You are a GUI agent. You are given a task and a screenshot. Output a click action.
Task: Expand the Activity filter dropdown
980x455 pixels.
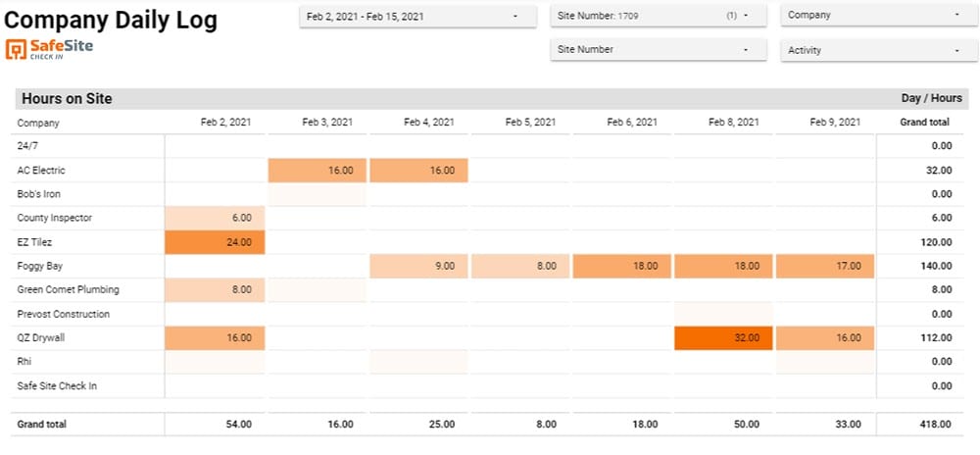coord(879,50)
